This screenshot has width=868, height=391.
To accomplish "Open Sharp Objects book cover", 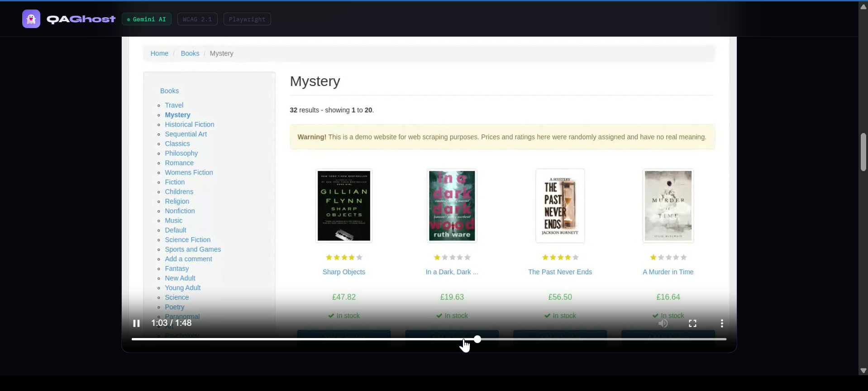I will [344, 206].
